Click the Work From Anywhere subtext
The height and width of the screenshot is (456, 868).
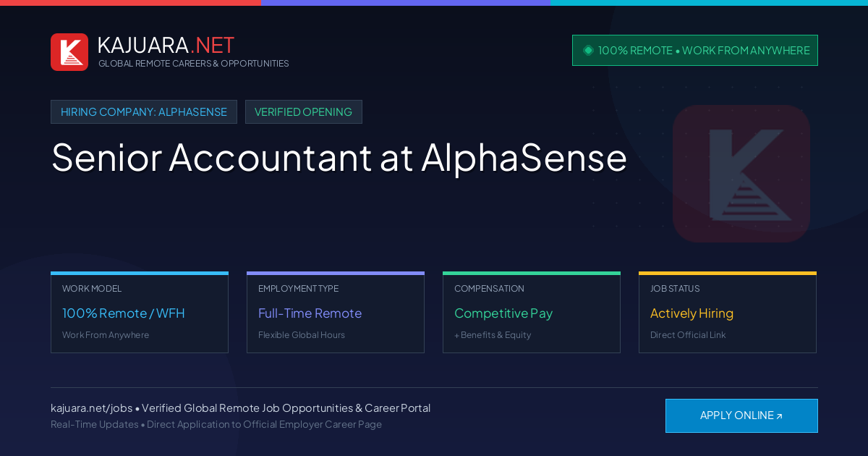pyautogui.click(x=106, y=335)
